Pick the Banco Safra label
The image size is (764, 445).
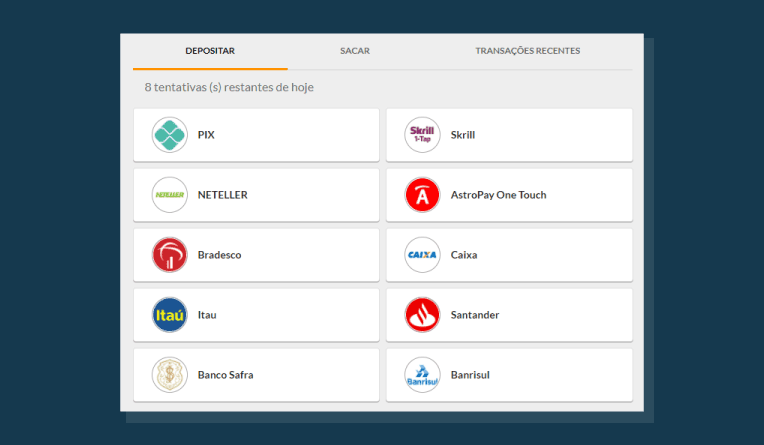226,375
